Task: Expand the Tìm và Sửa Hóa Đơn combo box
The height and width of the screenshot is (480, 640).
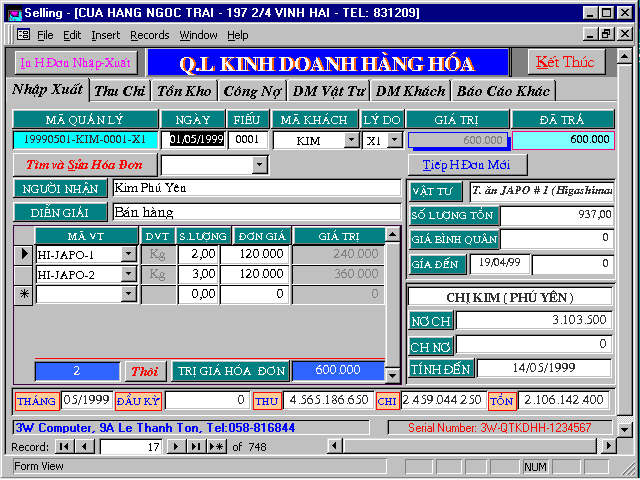Action: [259, 165]
